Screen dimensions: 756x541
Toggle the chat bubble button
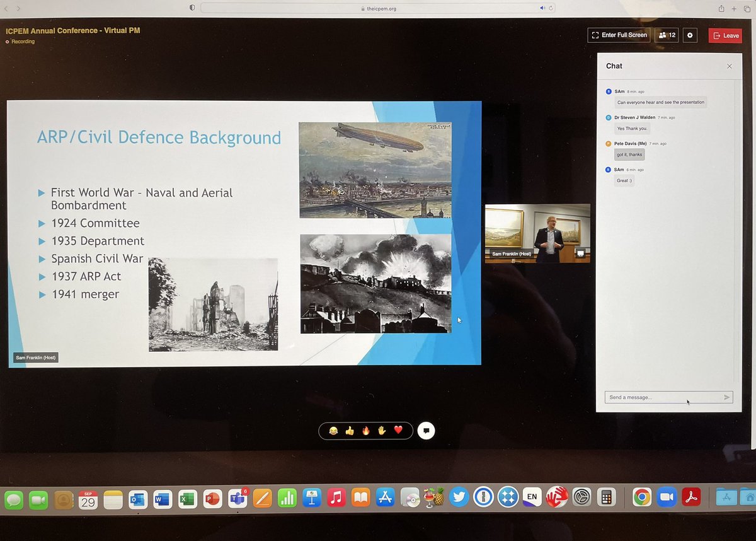[x=427, y=431]
